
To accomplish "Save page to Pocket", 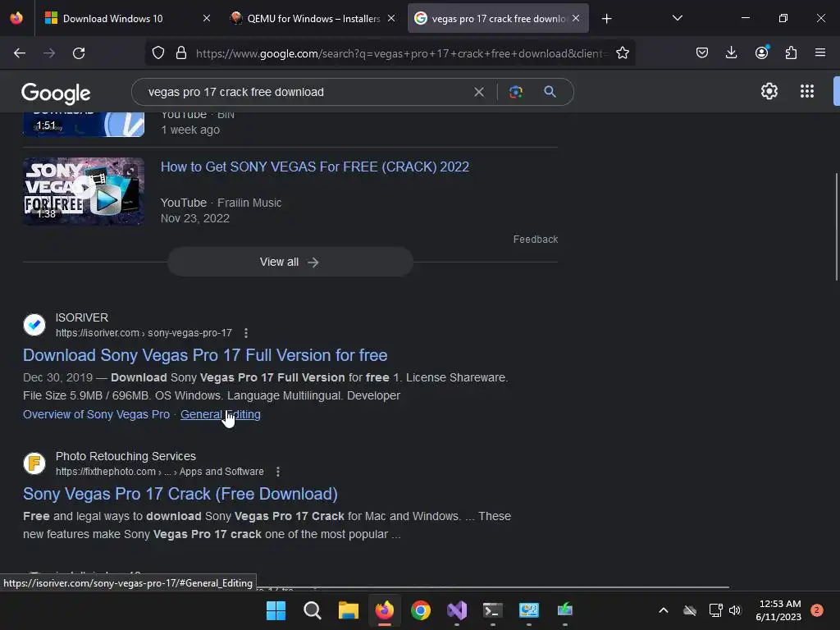I will [x=702, y=53].
